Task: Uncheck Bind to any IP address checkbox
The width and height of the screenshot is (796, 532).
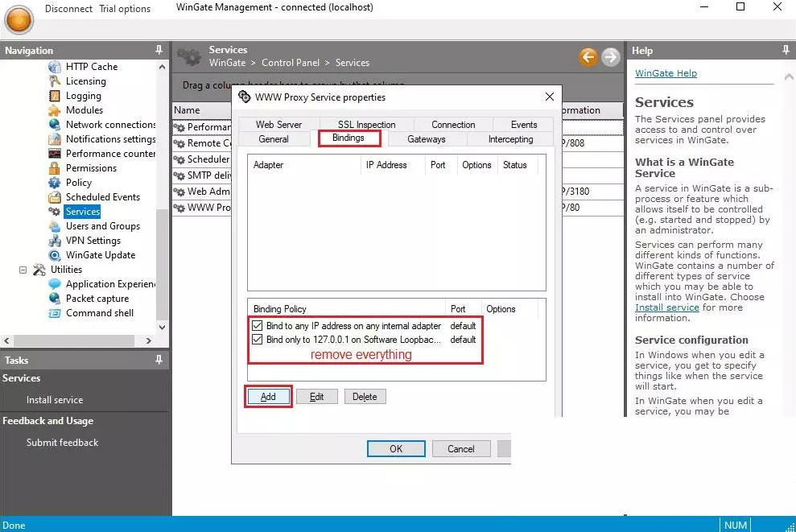Action: click(x=258, y=326)
